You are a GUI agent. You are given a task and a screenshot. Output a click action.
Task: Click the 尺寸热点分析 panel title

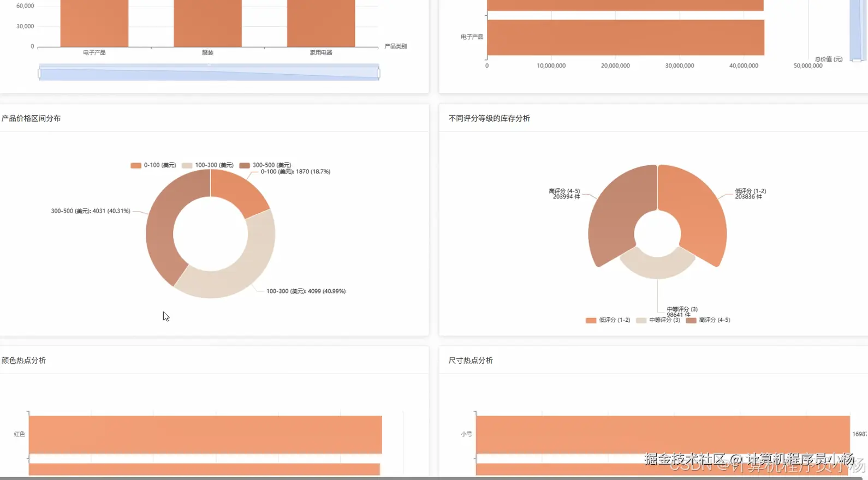(471, 361)
